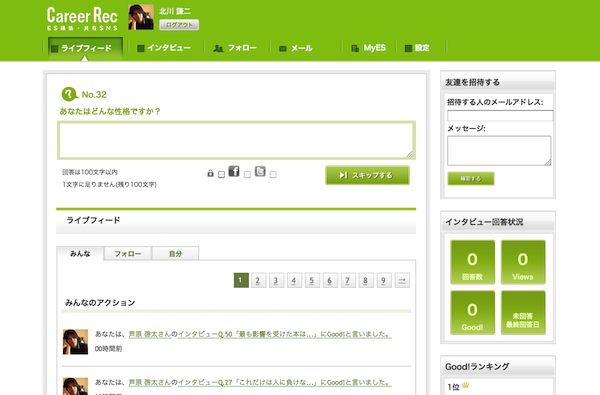This screenshot has width=600, height=395.
Task: Click the 友達を招待する panel heading
Action: pos(472,82)
